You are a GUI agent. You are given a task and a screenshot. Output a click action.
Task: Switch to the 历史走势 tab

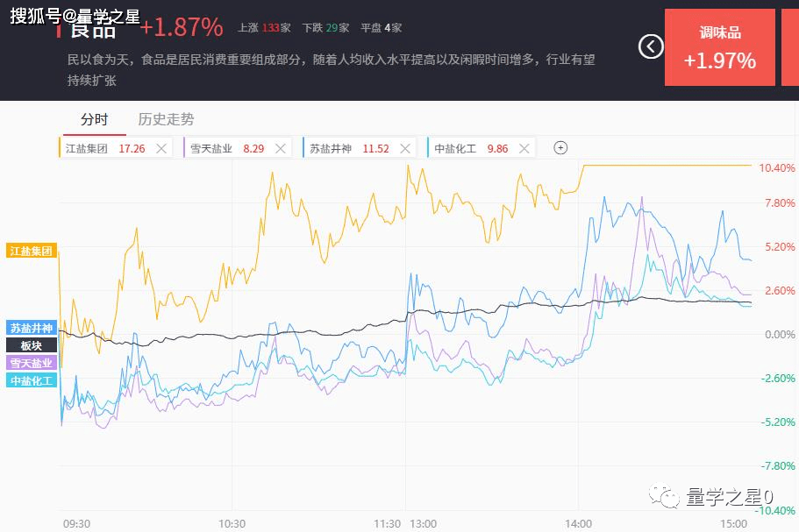(166, 119)
